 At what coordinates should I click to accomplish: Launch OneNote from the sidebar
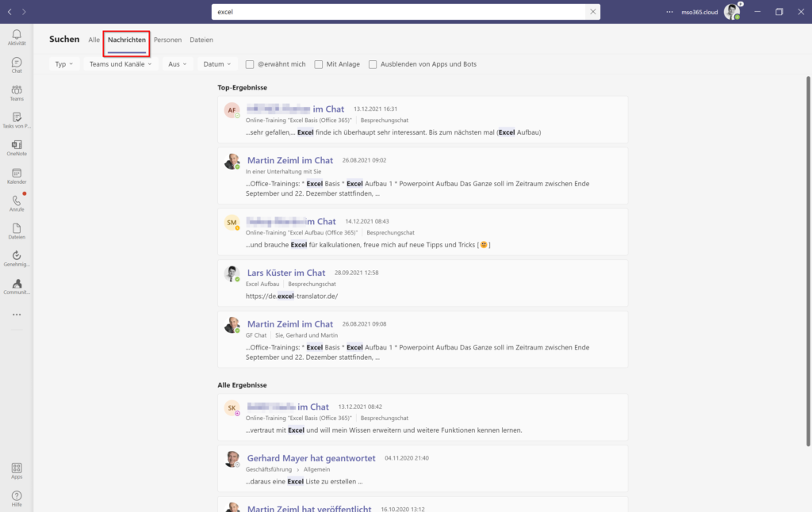pos(17,148)
